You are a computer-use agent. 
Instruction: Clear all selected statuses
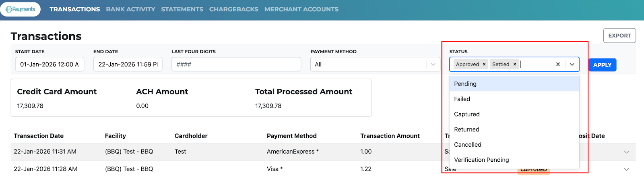click(558, 65)
